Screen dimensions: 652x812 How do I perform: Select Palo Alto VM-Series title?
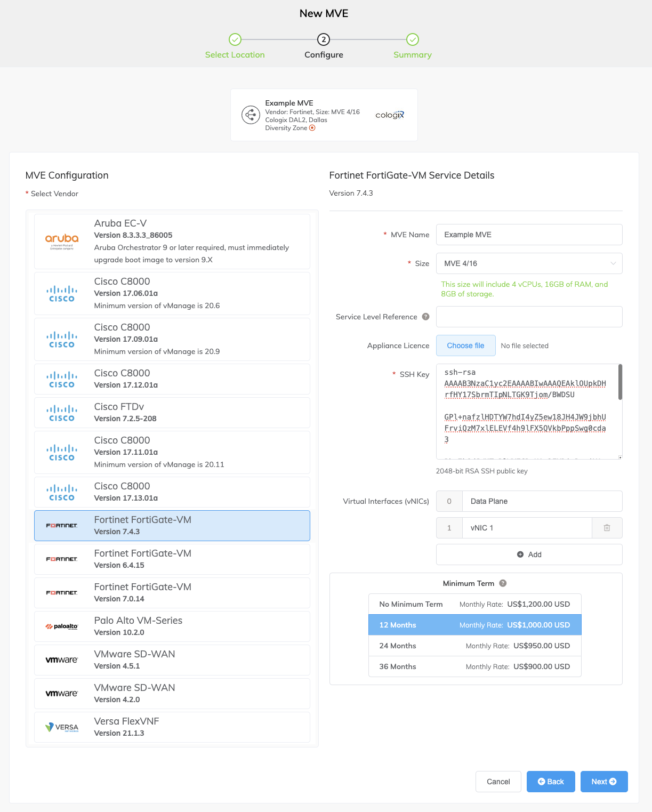point(138,621)
